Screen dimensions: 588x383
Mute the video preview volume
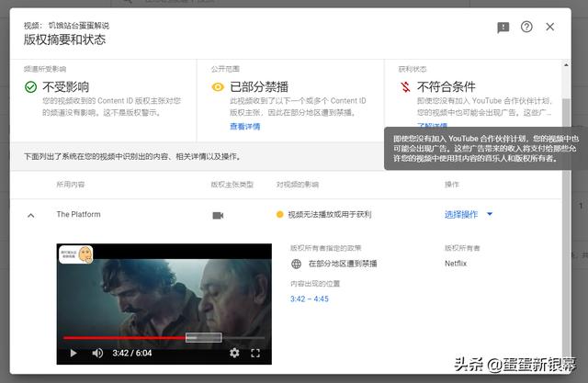[x=97, y=353]
